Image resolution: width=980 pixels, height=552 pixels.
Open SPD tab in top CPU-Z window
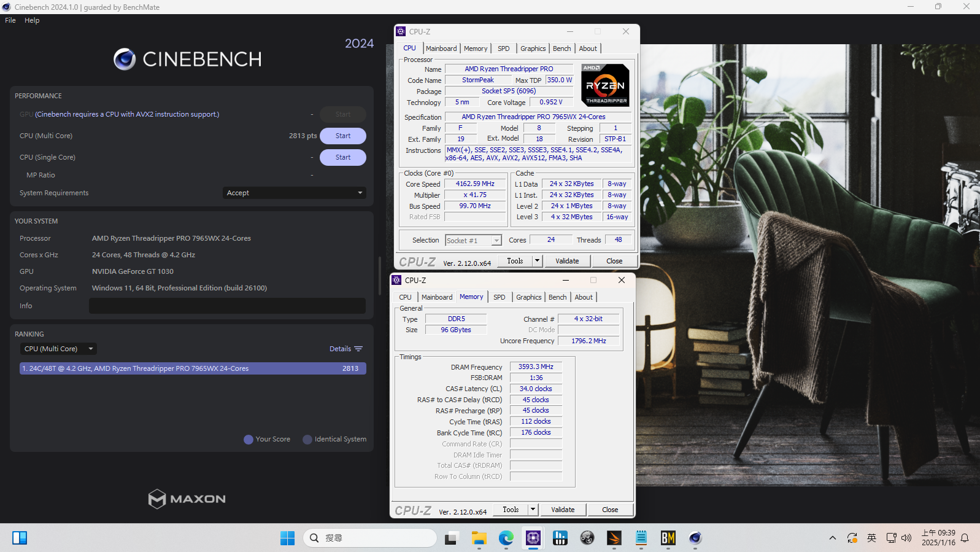[503, 49]
